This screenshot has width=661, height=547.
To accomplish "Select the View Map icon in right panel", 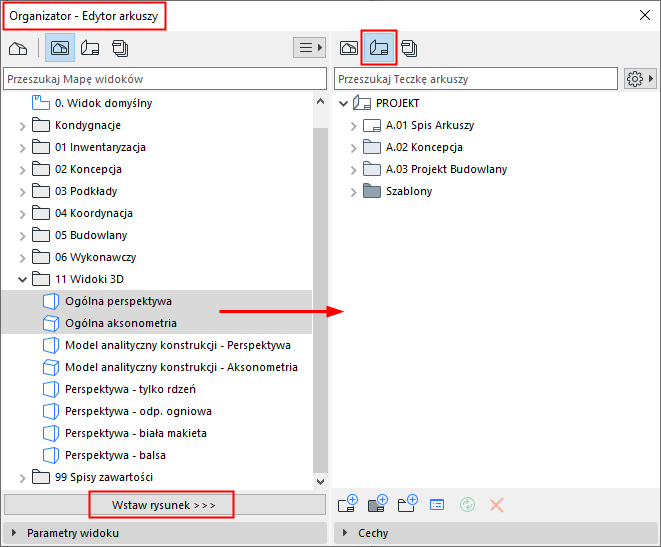I will click(349, 48).
